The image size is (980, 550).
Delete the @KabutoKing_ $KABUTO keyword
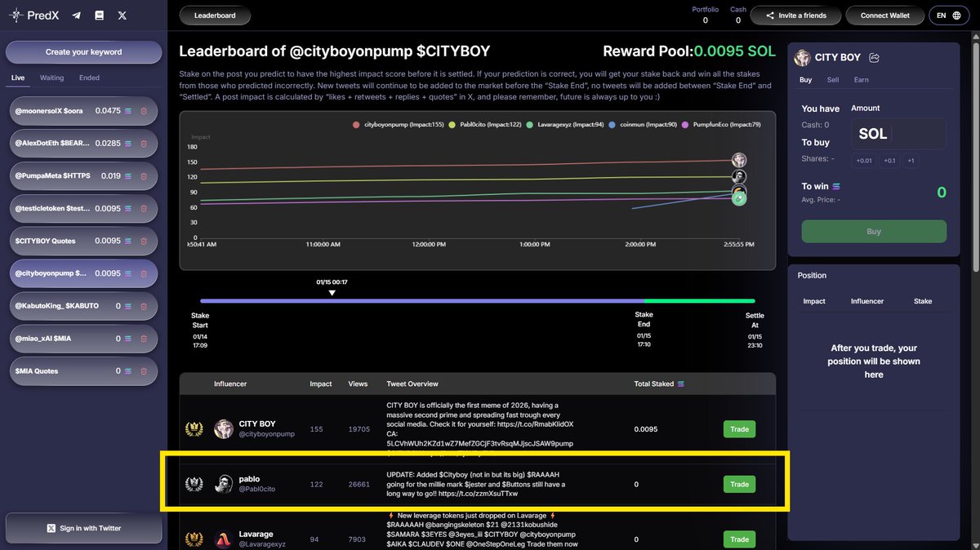coord(144,306)
